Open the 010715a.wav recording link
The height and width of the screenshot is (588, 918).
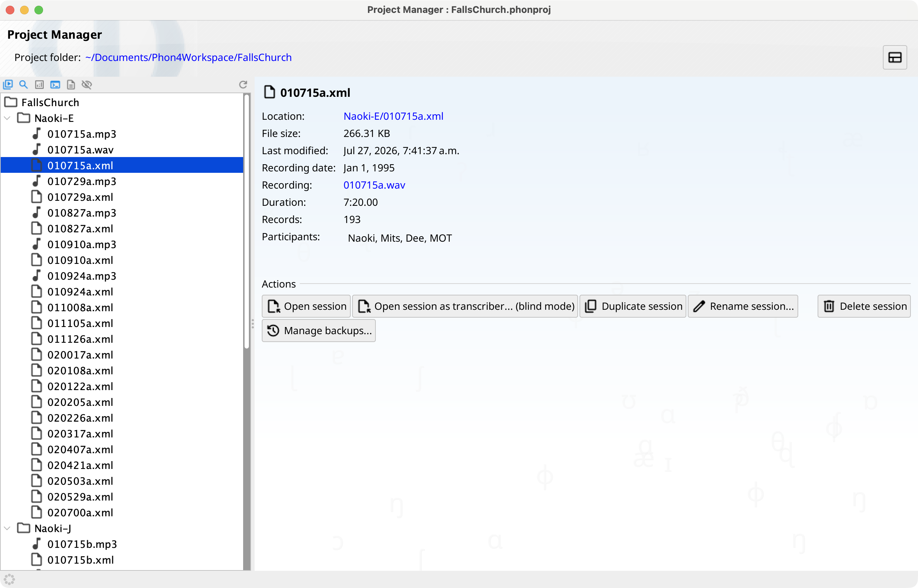pyautogui.click(x=374, y=185)
